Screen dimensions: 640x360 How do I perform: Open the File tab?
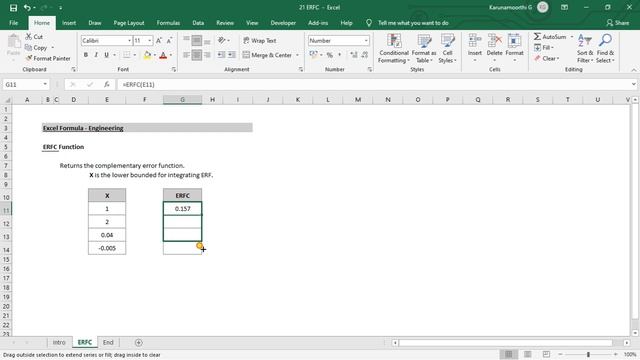(x=13, y=23)
